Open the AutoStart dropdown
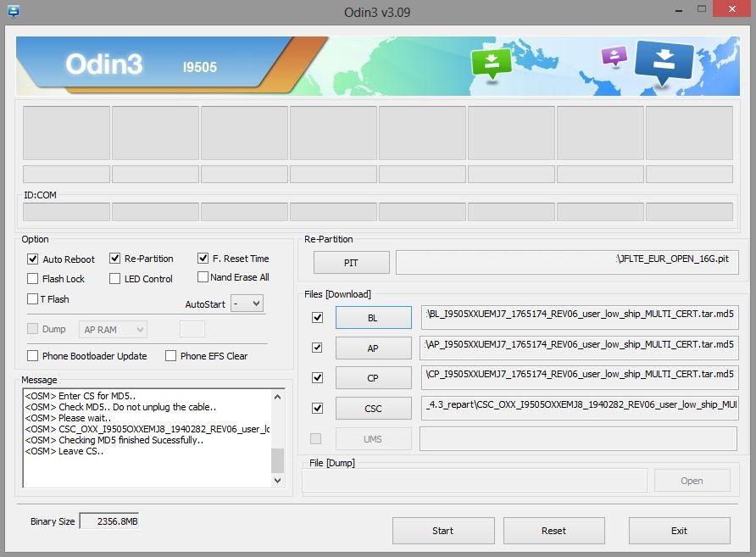Screen dimensions: 756x557 point(247,304)
